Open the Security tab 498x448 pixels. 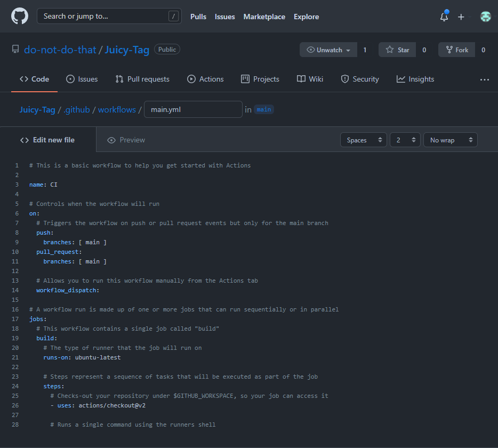click(x=360, y=79)
